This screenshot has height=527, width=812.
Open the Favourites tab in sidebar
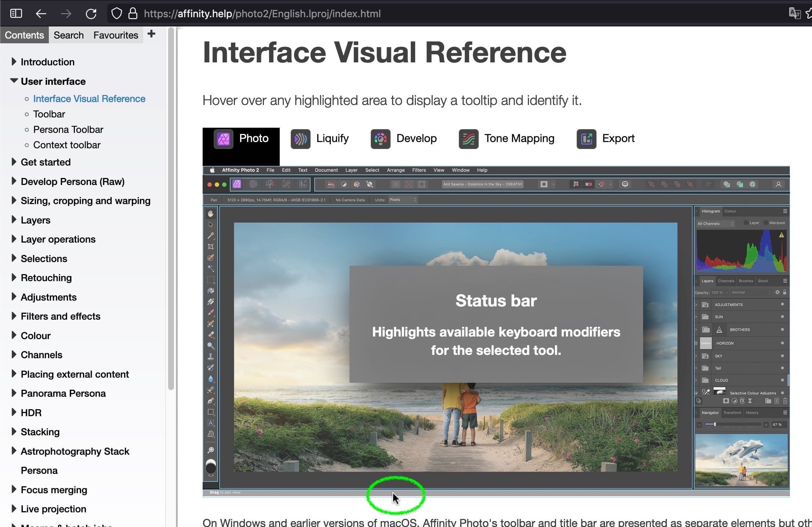coord(116,35)
